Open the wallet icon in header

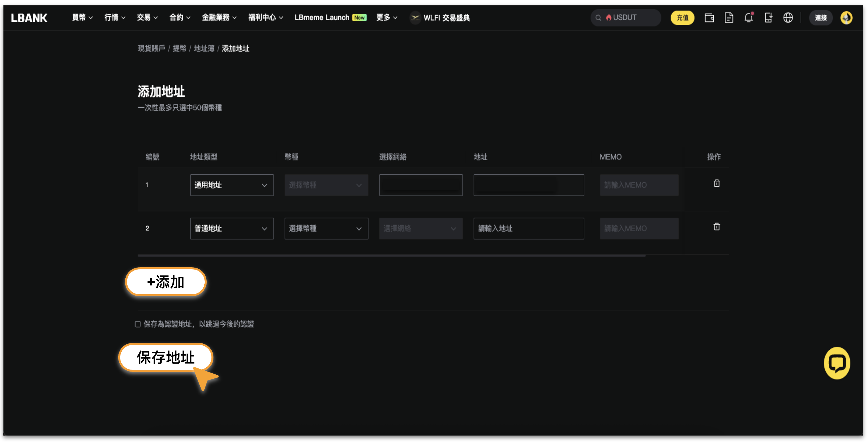[709, 18]
